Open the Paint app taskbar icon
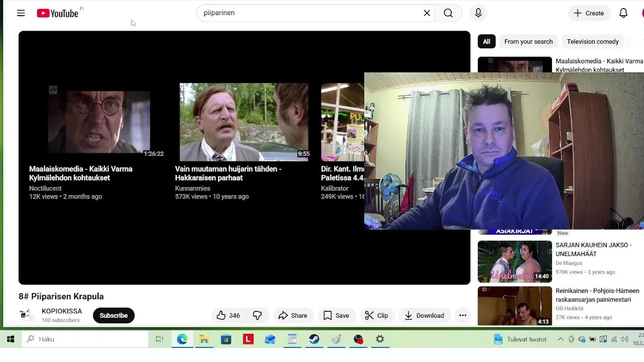 pos(336,339)
